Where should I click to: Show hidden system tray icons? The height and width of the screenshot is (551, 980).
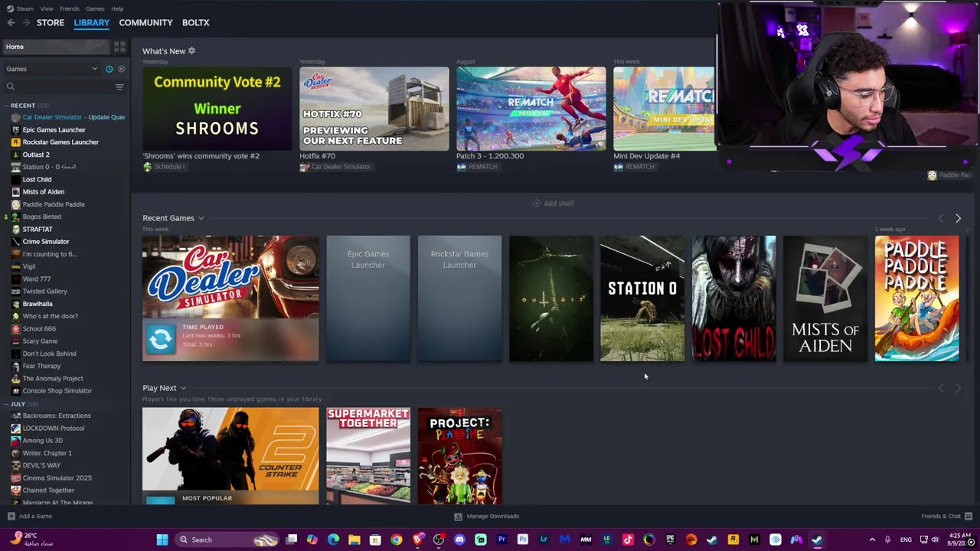tap(872, 540)
